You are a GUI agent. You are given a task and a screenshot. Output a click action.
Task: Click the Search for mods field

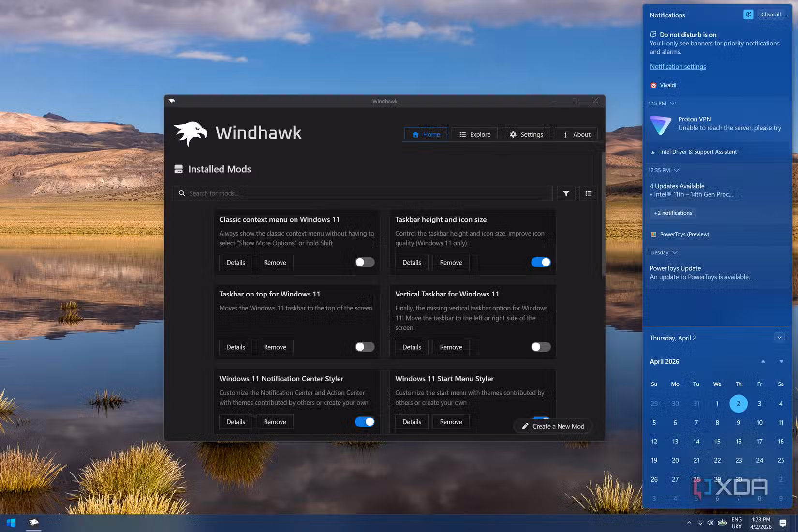point(363,193)
